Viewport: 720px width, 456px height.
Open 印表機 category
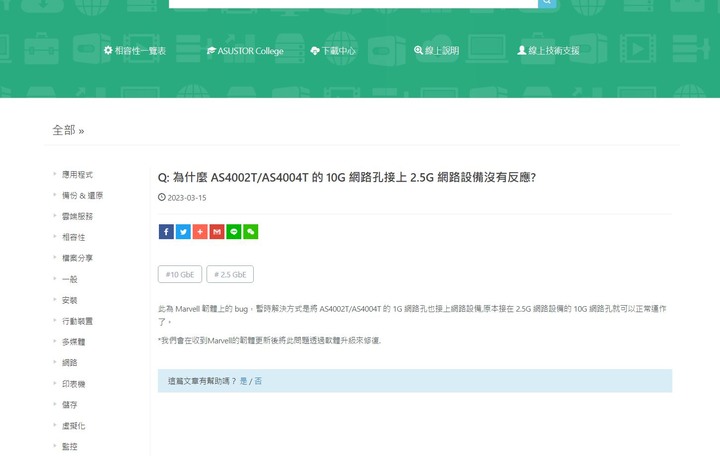(73, 383)
